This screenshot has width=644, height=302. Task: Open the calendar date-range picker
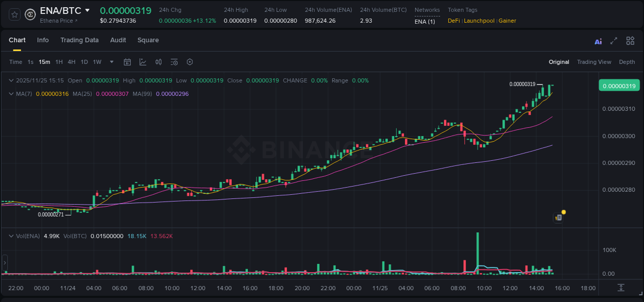(x=127, y=62)
